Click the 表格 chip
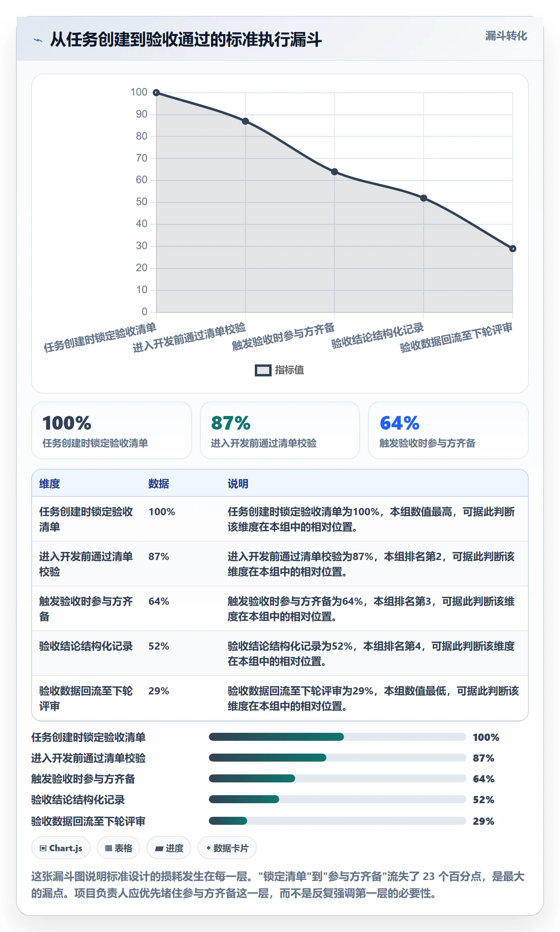Image resolution: width=560 pixels, height=932 pixels. pos(118,848)
